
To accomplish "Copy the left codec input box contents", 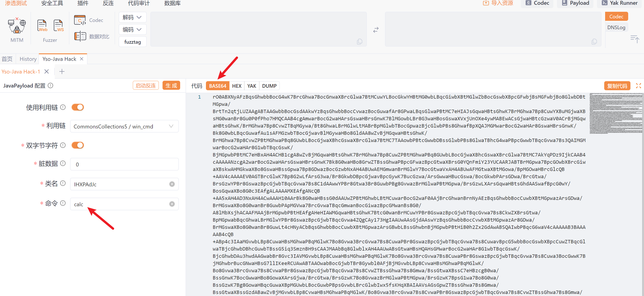I will [x=359, y=42].
